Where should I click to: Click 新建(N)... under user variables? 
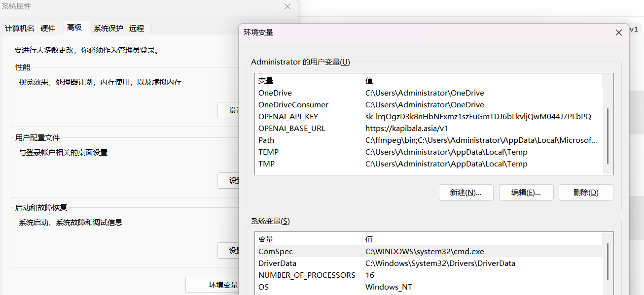click(x=466, y=193)
